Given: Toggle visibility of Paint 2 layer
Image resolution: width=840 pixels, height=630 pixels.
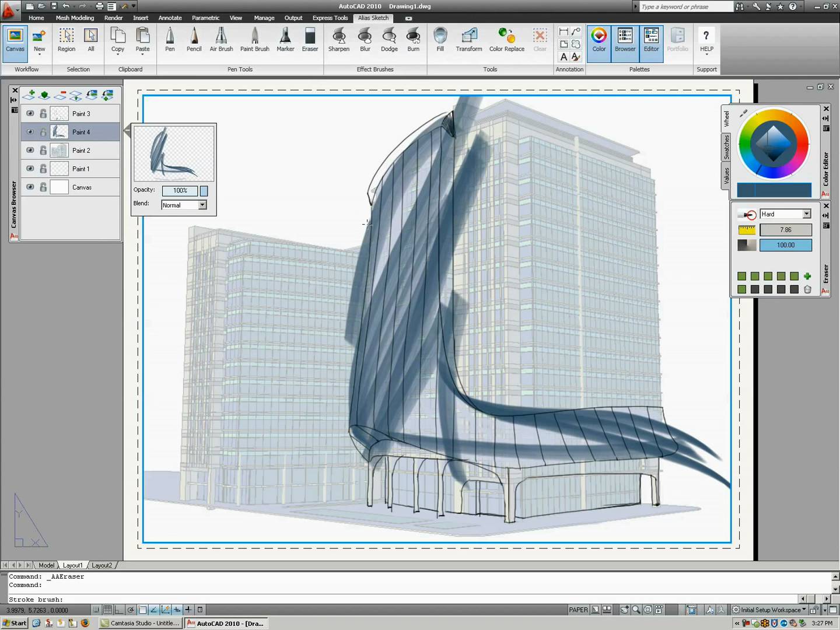Looking at the screenshot, I should click(30, 150).
